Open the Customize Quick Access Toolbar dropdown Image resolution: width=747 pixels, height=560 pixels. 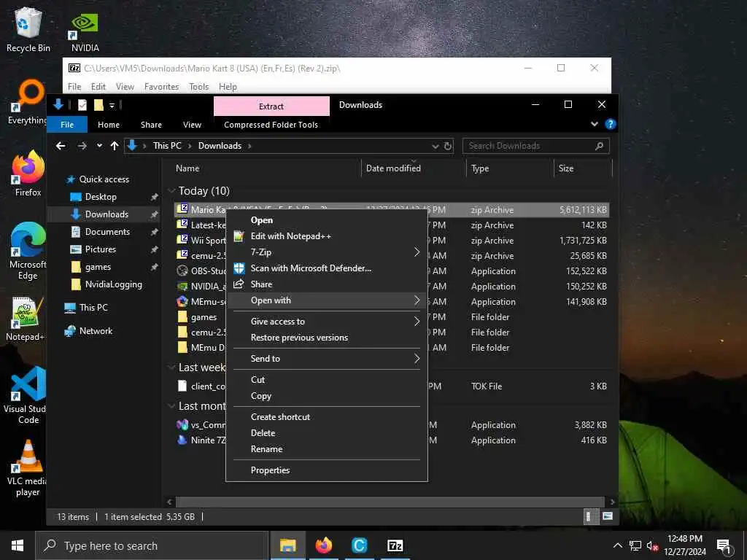[x=112, y=105]
